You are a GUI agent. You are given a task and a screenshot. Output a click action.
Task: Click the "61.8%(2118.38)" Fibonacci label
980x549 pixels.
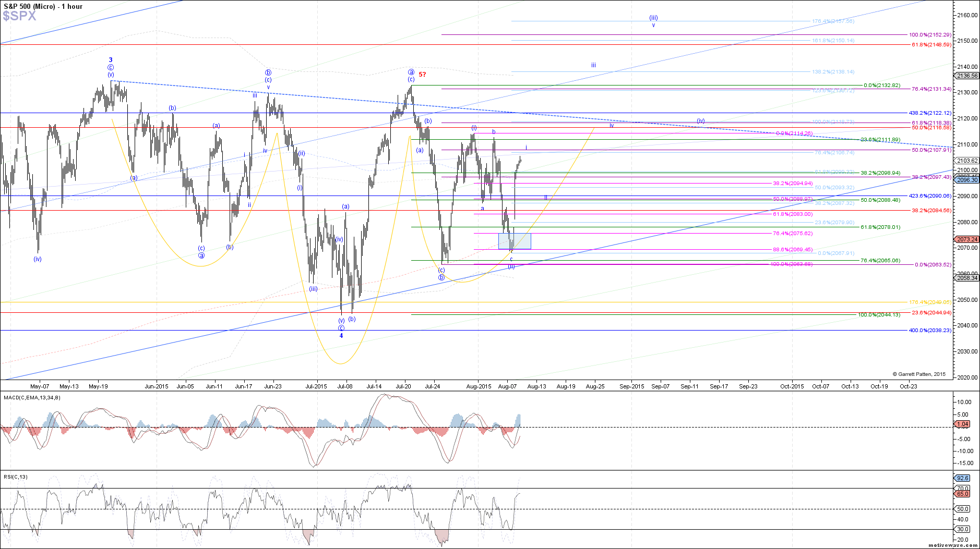tap(931, 123)
